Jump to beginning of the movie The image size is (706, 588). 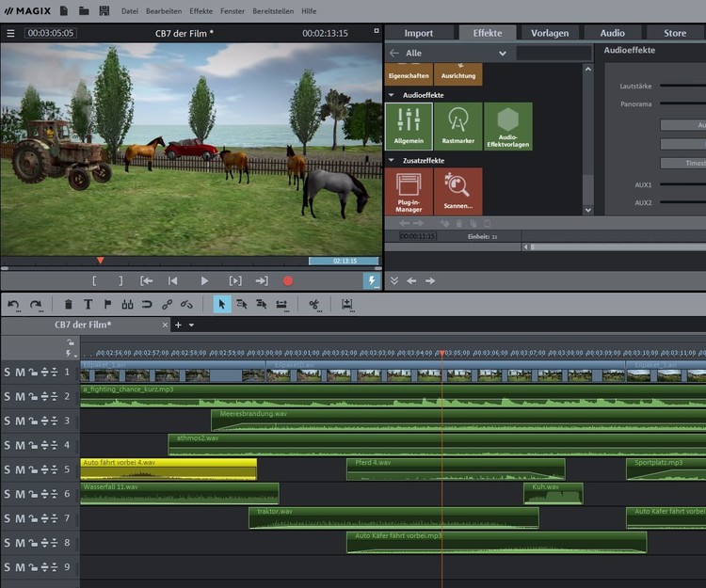coord(172,281)
